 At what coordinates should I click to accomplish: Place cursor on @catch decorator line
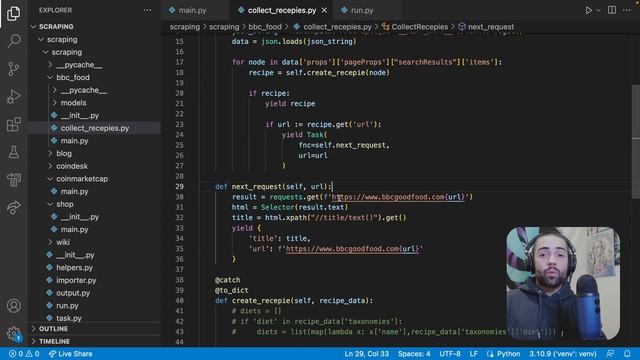pos(227,280)
